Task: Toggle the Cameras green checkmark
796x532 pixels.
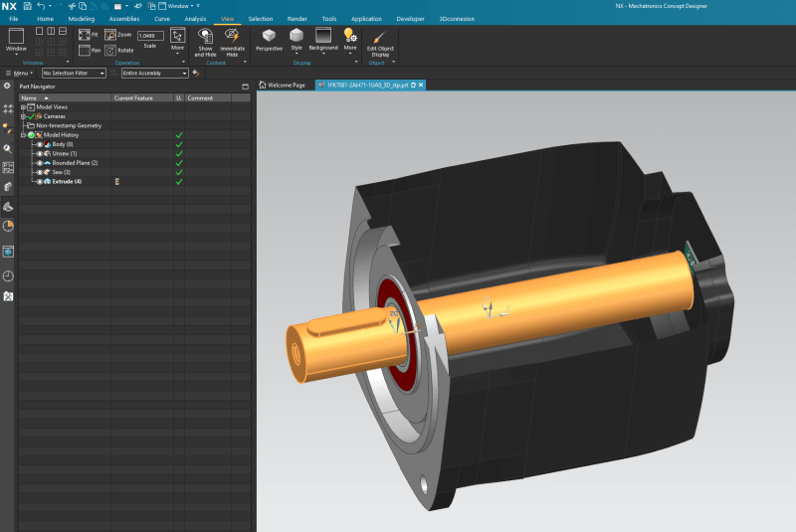Action: [31, 116]
